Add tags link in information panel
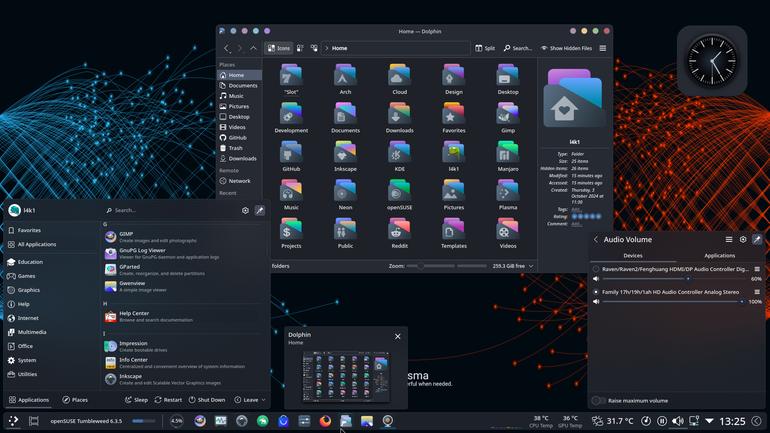Image resolution: width=770 pixels, height=433 pixels. [x=576, y=209]
